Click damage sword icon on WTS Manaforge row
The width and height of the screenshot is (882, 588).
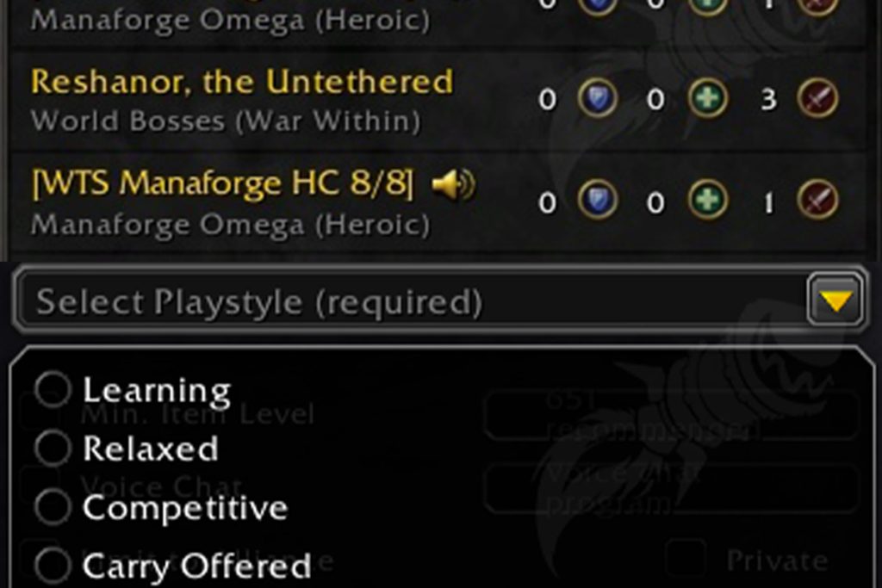[817, 199]
